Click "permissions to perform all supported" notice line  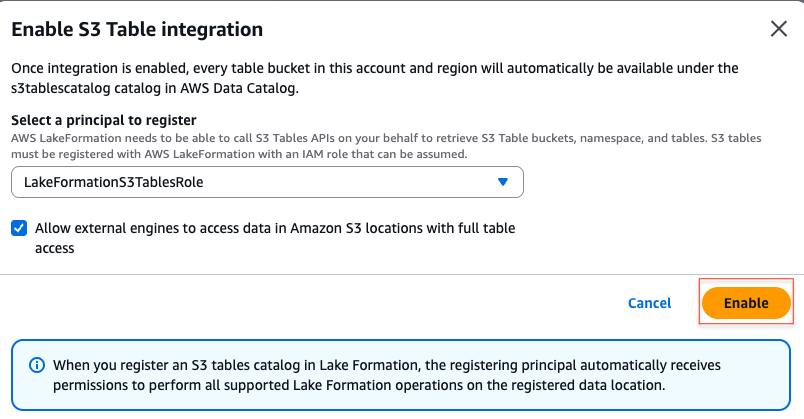[359, 385]
